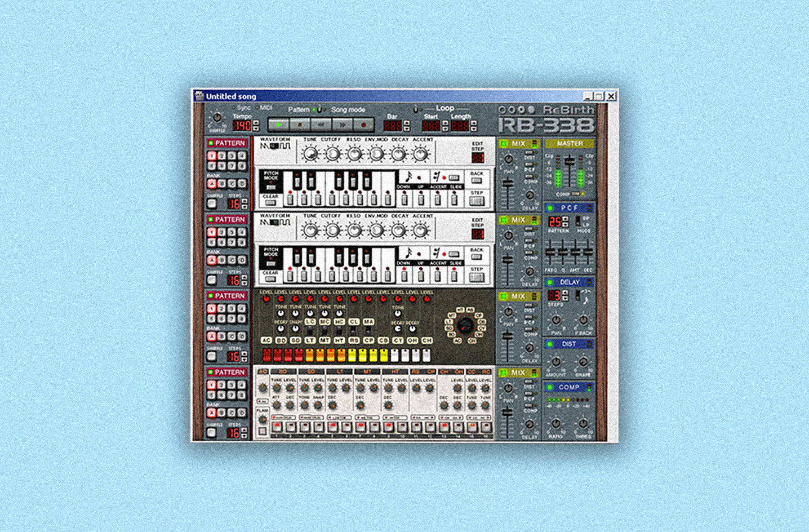
Task: Click the Delay knob on the first Mix channel
Action: 529,195
